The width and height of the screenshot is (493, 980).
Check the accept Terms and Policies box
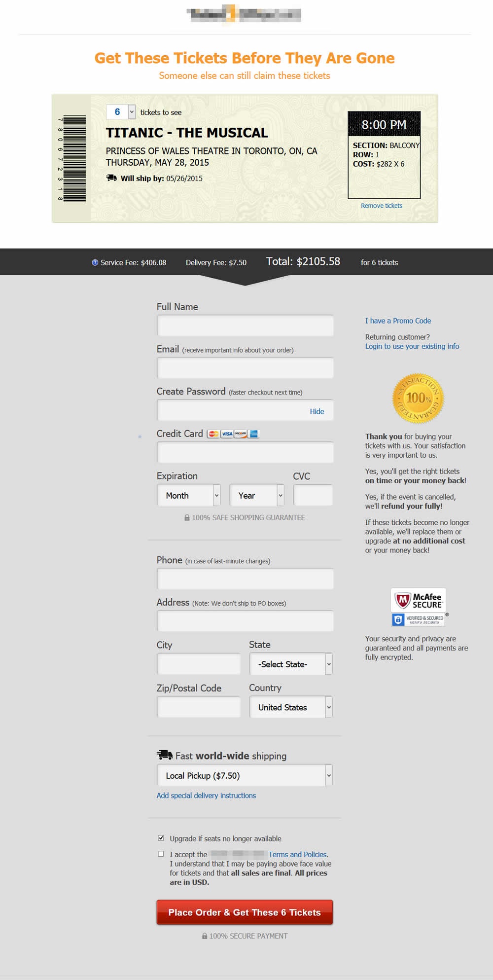point(161,854)
